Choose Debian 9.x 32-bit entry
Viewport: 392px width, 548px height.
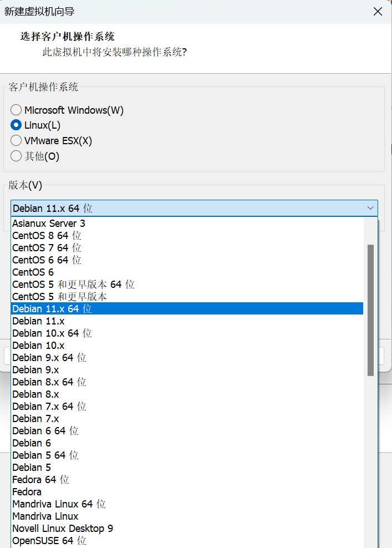point(187,370)
